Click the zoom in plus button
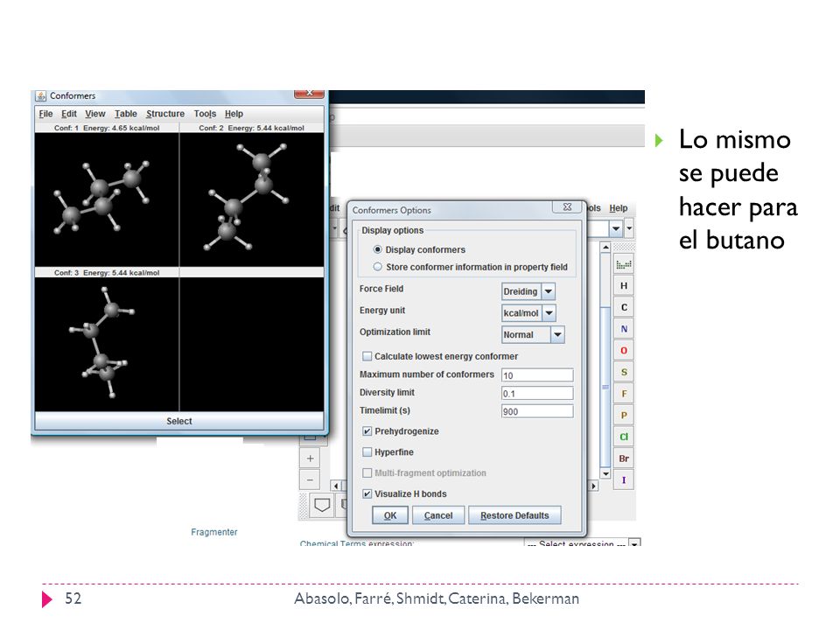The image size is (840, 630). [x=310, y=458]
